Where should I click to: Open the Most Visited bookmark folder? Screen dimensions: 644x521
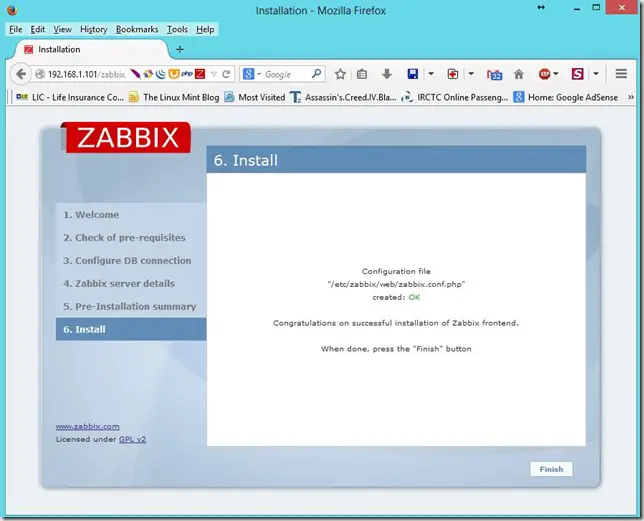(x=255, y=97)
